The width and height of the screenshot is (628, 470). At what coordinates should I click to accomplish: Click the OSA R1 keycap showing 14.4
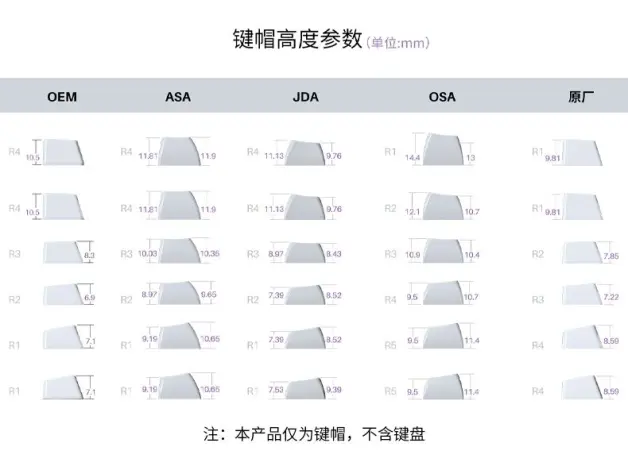coord(443,149)
